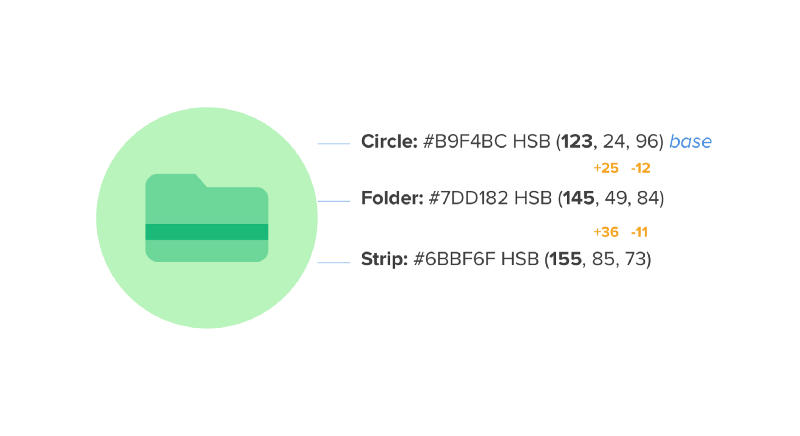This screenshot has width=800, height=436.
Task: Click the bold "Strip:" label
Action: (384, 260)
